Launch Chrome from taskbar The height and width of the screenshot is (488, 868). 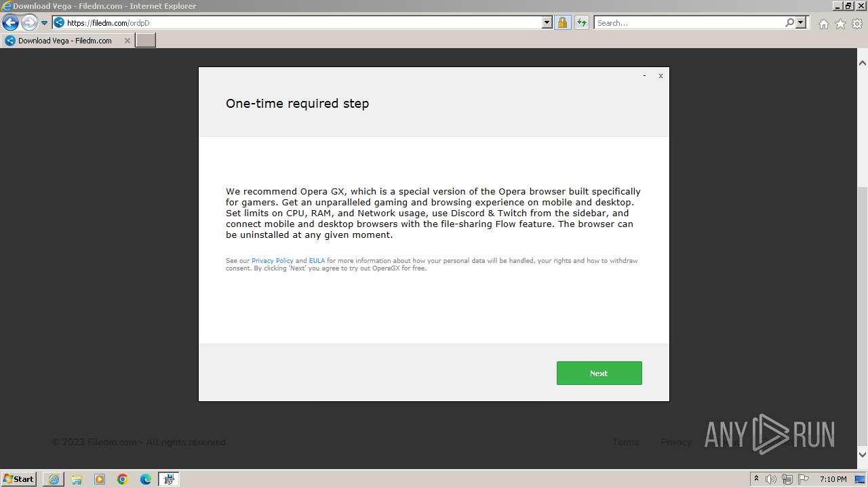click(x=123, y=479)
